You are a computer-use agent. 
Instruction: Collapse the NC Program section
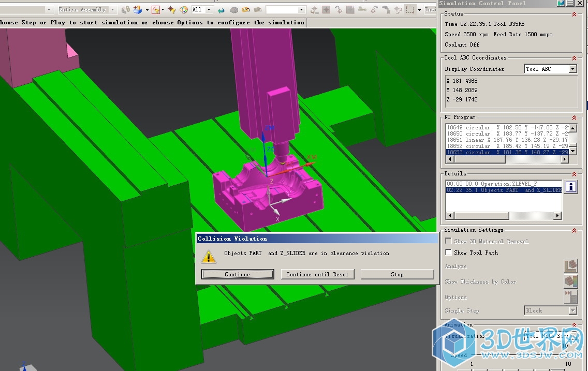tap(574, 117)
